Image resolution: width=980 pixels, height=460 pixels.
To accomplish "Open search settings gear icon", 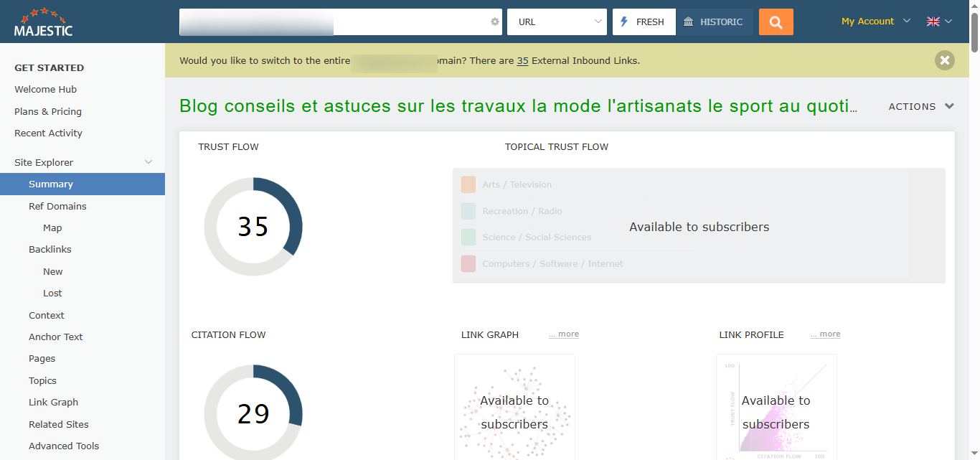I will (494, 22).
